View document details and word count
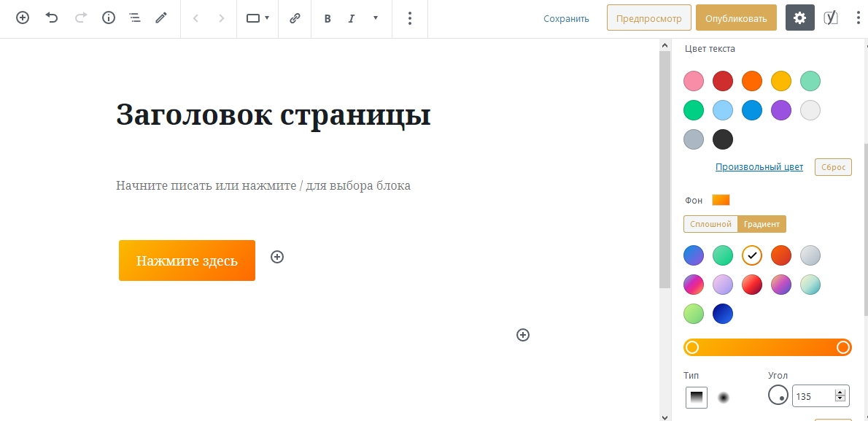Viewport: 868px width, 421px height. tap(108, 18)
